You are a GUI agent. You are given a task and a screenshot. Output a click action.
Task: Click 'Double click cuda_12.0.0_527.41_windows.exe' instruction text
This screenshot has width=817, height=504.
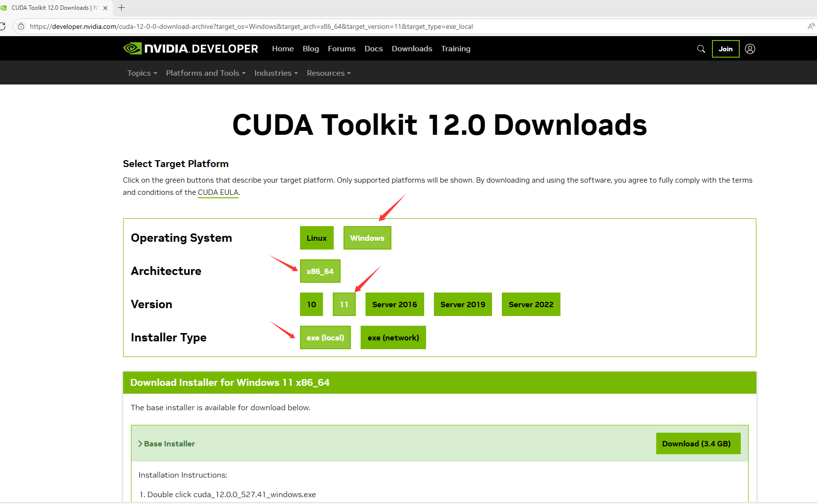(232, 494)
